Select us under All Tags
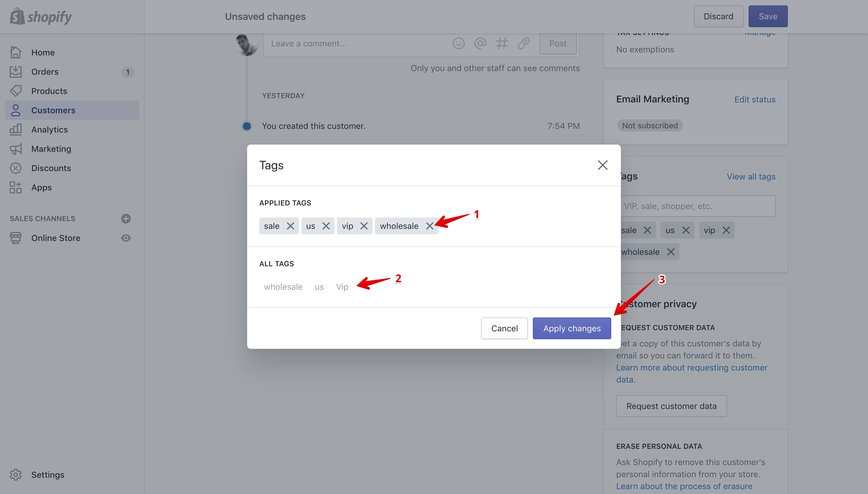Viewport: 868px width, 494px height. point(319,287)
